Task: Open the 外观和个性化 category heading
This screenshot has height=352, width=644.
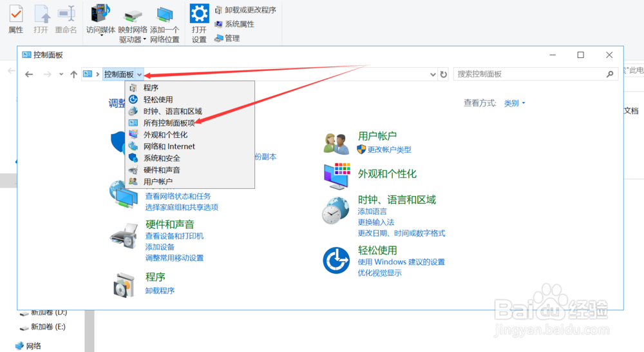Action: point(387,174)
